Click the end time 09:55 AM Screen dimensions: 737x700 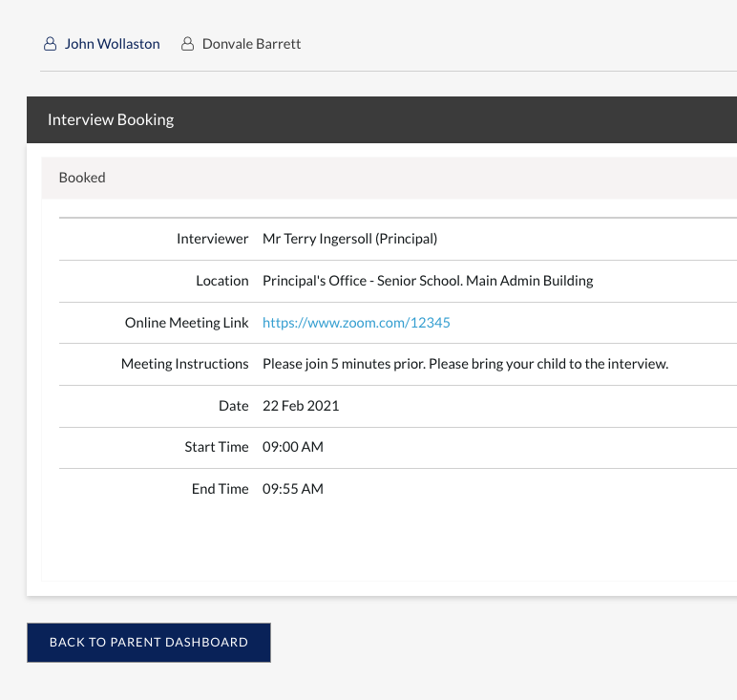[x=293, y=489]
